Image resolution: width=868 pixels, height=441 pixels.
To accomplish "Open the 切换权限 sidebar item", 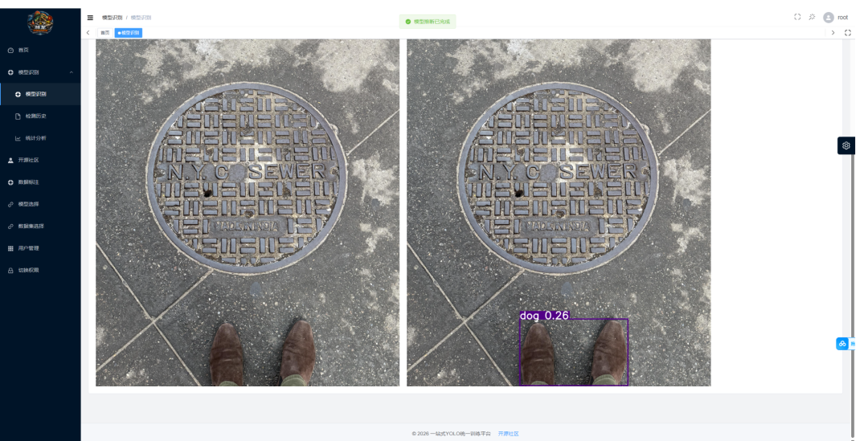I will [40, 270].
